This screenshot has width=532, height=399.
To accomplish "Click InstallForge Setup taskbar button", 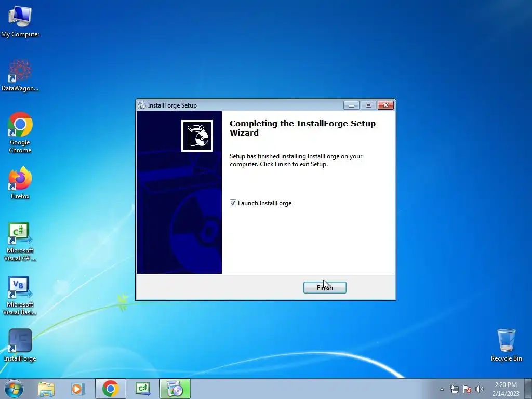I will [x=175, y=389].
